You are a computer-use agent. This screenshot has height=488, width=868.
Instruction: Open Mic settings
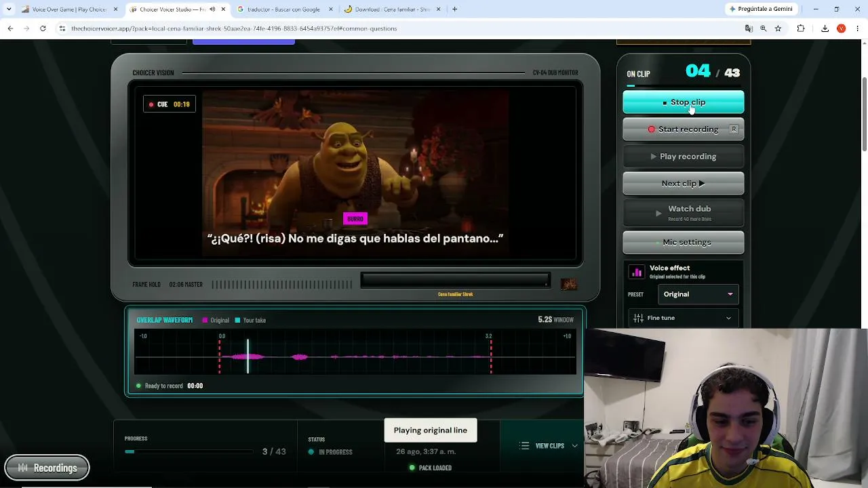[683, 242]
